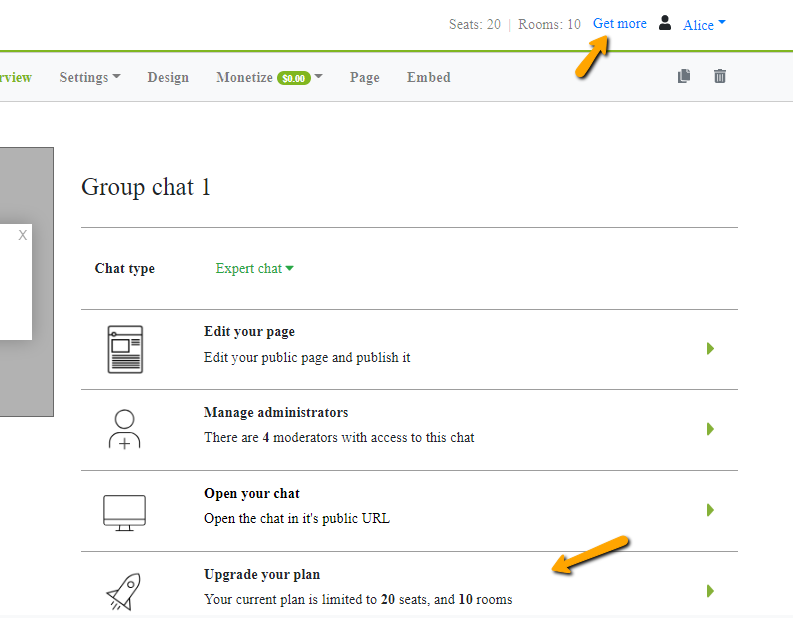Open the Edit your page link
The image size is (793, 618).
249,332
